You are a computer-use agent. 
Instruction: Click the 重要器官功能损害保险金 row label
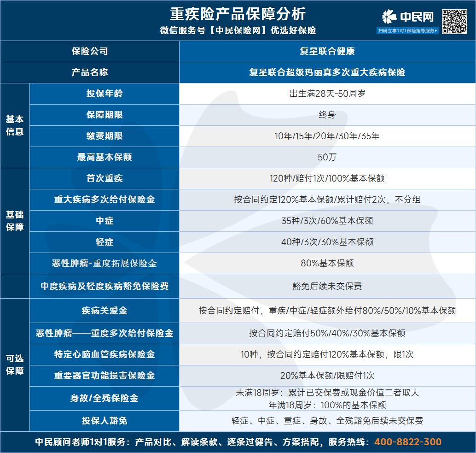point(104,376)
